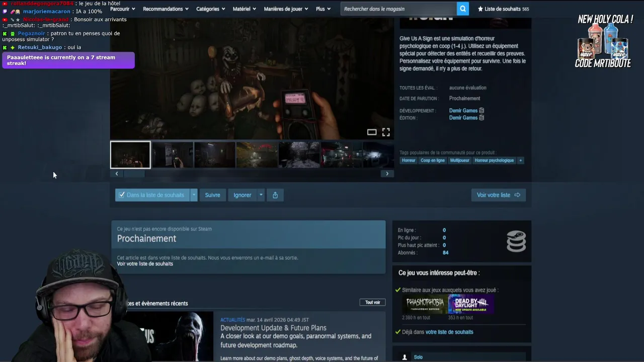Select the Horreur tag
Screen dimensions: 644x362
tap(409, 160)
